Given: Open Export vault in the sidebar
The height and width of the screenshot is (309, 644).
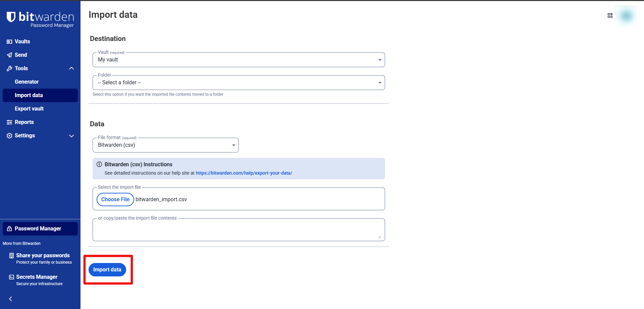Looking at the screenshot, I should tap(29, 109).
